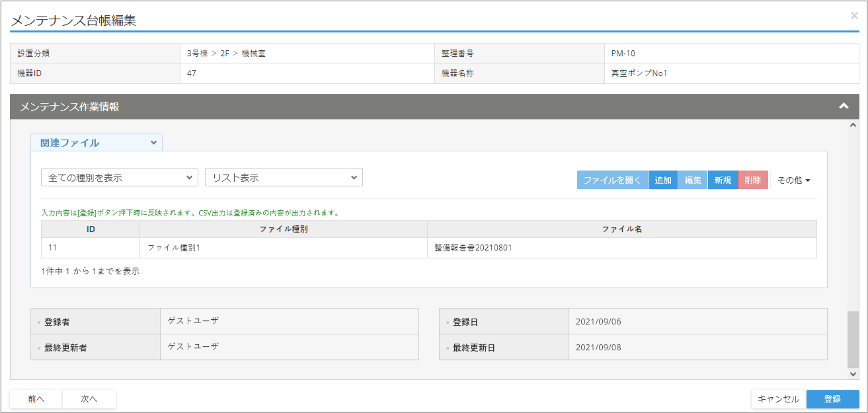Image resolution: width=868 pixels, height=413 pixels.
Task: Click the vertical scrollbar thumb
Action: coord(853,340)
